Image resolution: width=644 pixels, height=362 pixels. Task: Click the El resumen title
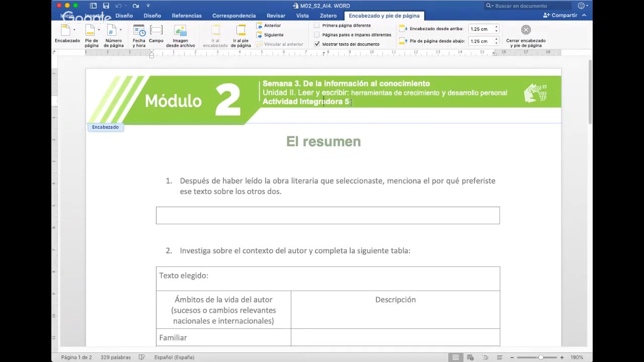point(324,141)
